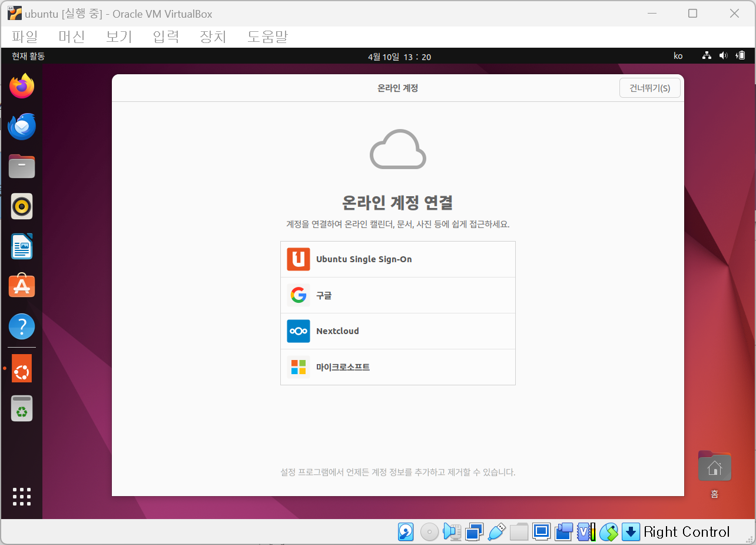Click the USB indicator in VirtualBox status bar
The image size is (756, 545).
pyautogui.click(x=496, y=532)
